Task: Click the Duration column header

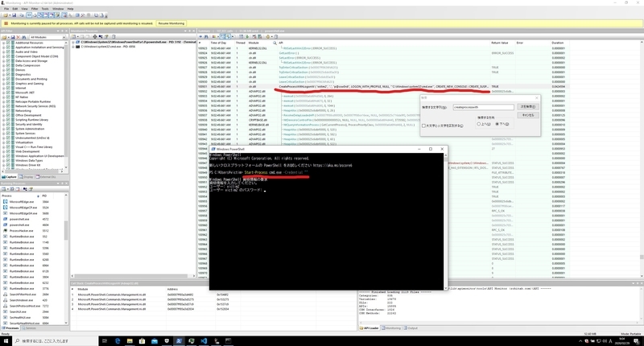Action: point(558,43)
